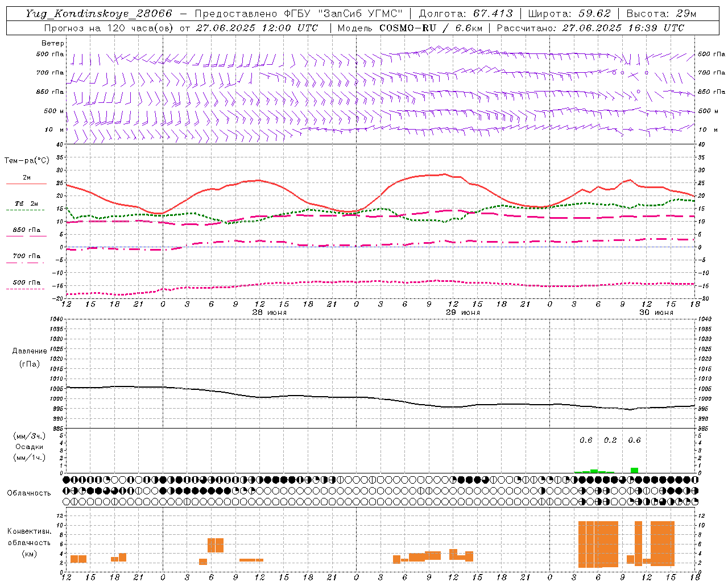Click the solid red 2м legend line

pos(26,184)
